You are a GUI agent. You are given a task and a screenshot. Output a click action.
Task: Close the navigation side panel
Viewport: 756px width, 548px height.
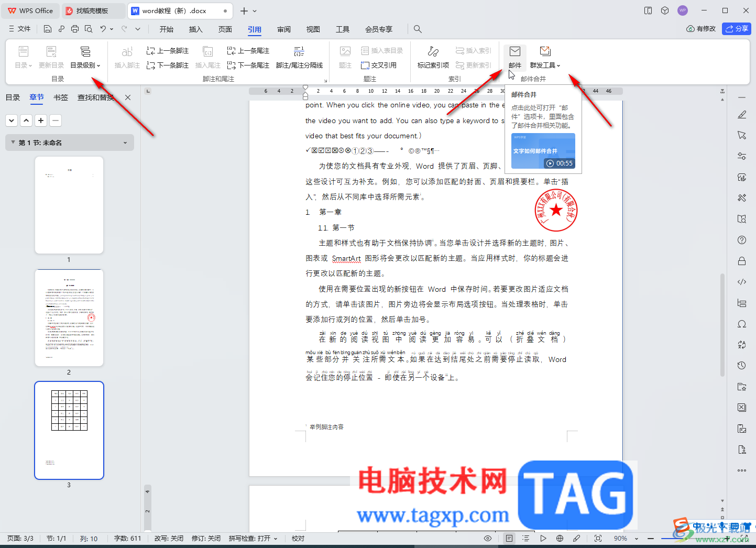(x=128, y=97)
